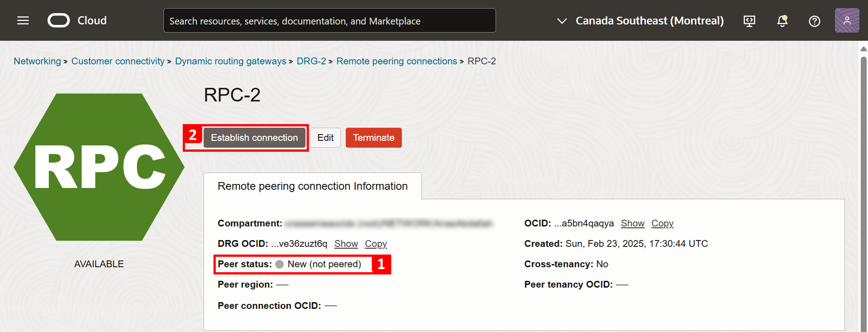Screen dimensions: 868x332
Task: Show the full DRG OCID
Action: (346, 244)
